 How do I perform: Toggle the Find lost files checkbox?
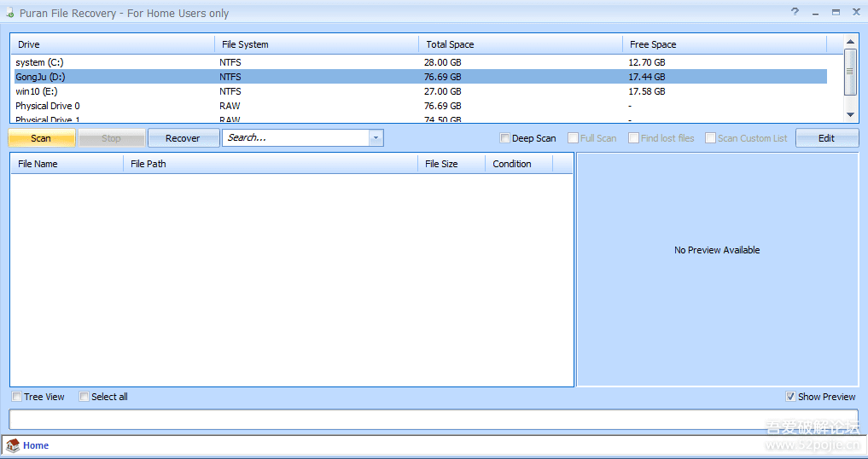634,138
